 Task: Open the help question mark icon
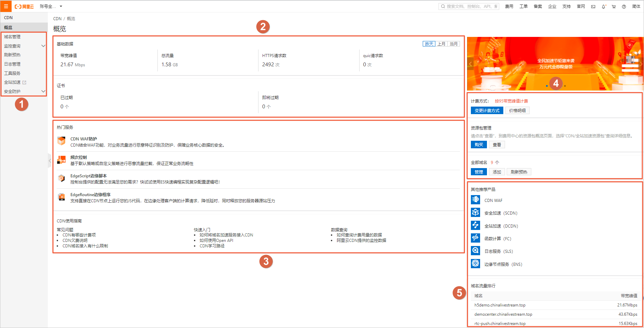pos(624,6)
